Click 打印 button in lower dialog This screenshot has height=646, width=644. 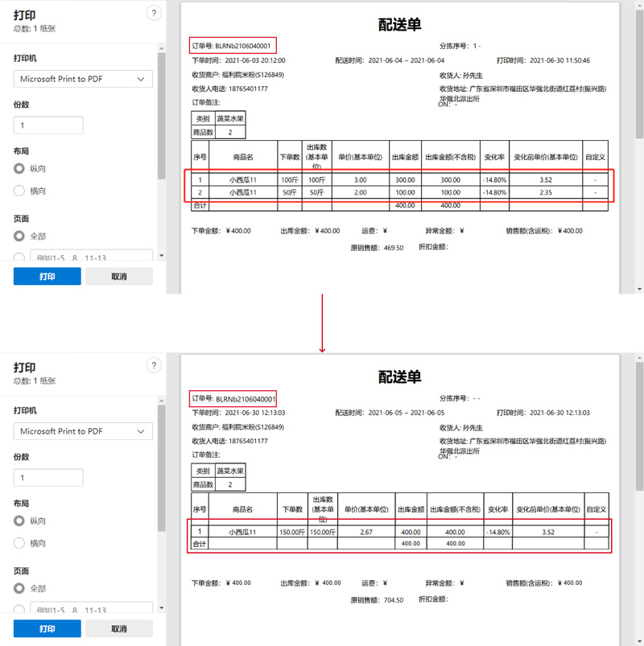click(x=47, y=628)
